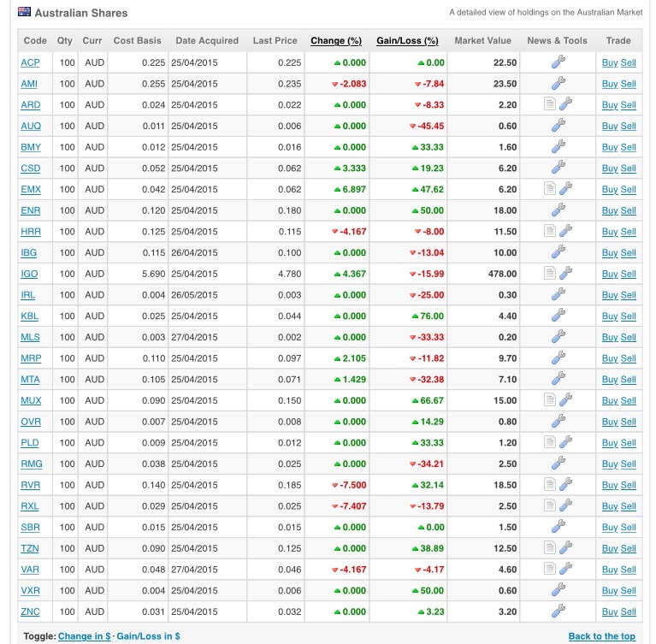Click Sell in the ENR row
Viewport: 656px width, 644px height.
tap(628, 211)
